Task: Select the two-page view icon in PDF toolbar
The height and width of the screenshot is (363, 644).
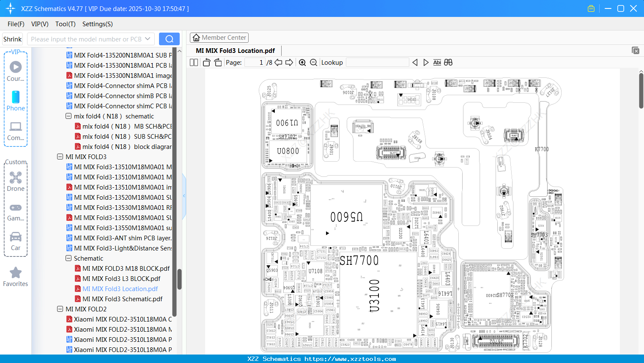Action: (x=194, y=62)
